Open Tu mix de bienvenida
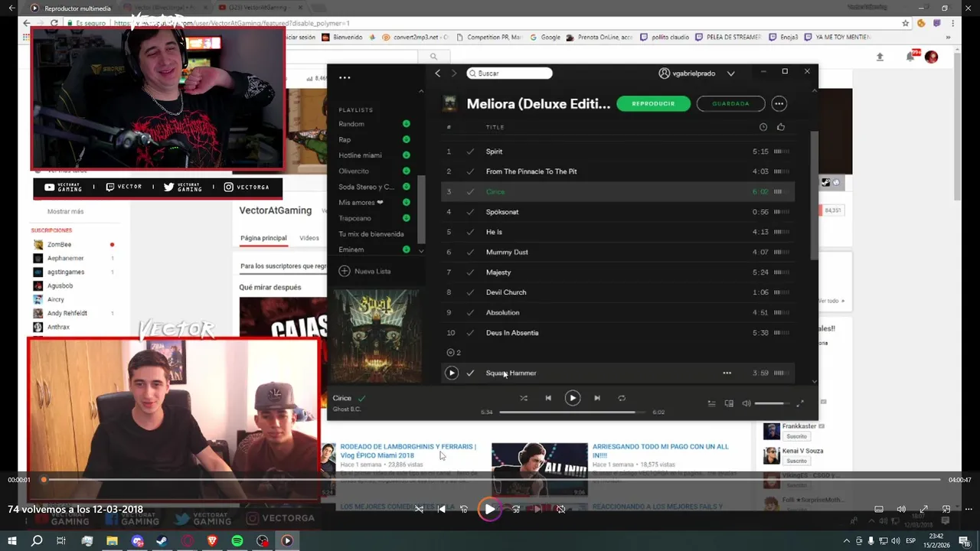Image resolution: width=980 pixels, height=551 pixels. point(371,233)
